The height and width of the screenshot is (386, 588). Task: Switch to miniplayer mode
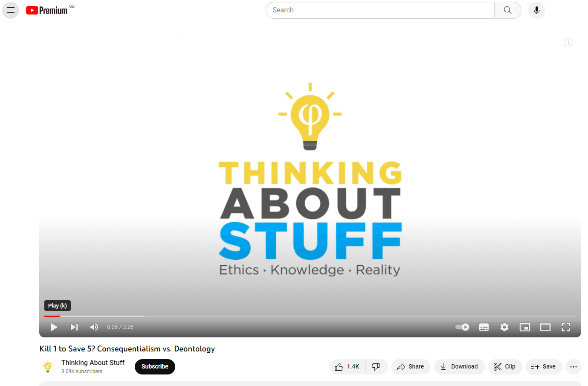pos(525,327)
